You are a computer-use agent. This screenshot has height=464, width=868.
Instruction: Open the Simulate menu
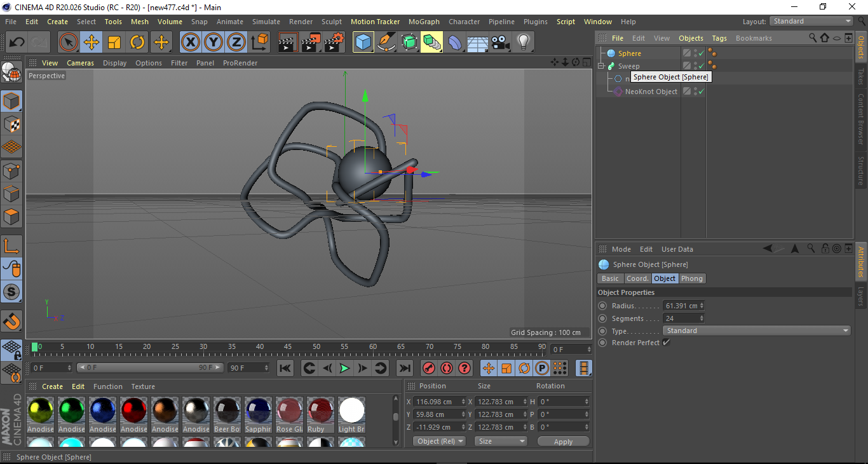pyautogui.click(x=266, y=22)
